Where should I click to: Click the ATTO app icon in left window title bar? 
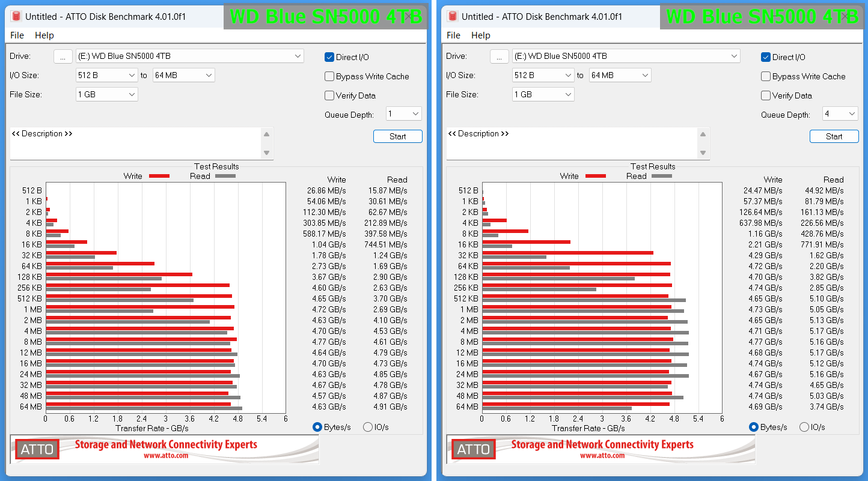point(15,16)
